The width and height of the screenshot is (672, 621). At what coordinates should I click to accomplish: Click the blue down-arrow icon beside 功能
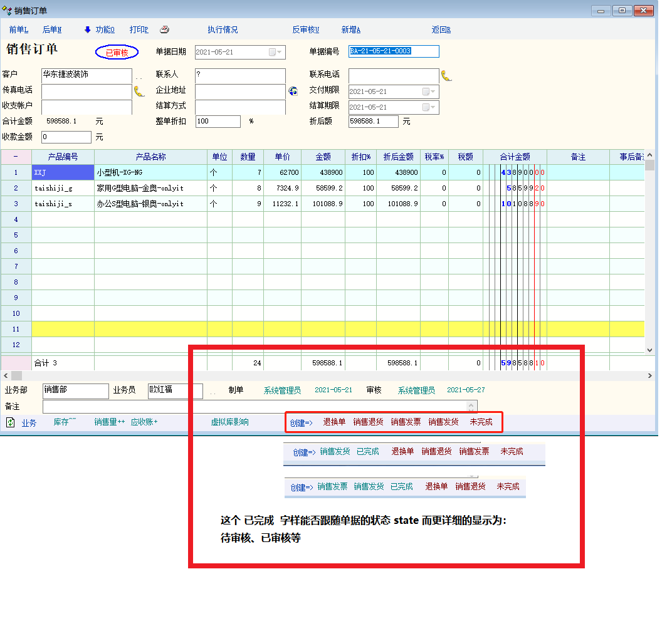(87, 29)
